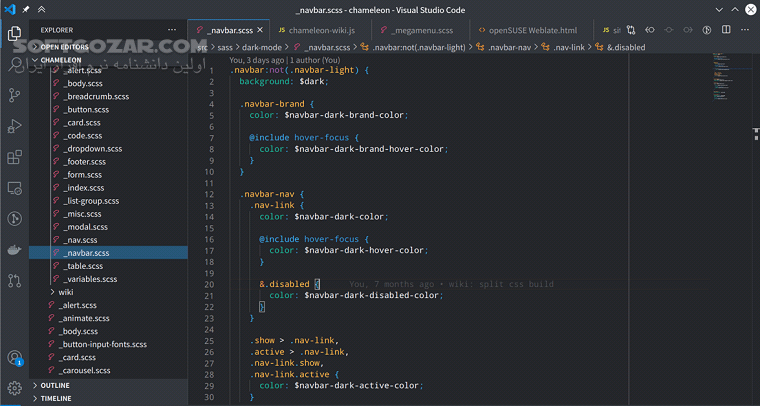This screenshot has height=406, width=760.
Task: Switch to the _megamenu.scss tab
Action: click(418, 30)
